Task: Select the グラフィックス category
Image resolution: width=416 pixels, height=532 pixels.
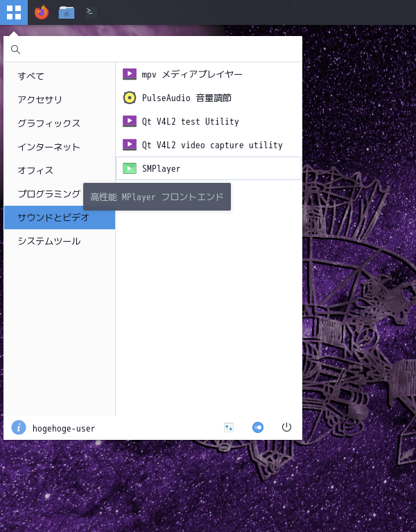Action: click(60, 123)
